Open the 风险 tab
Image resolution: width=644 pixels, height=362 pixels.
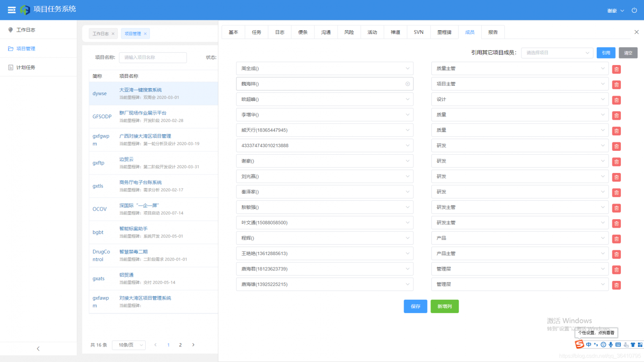(349, 32)
